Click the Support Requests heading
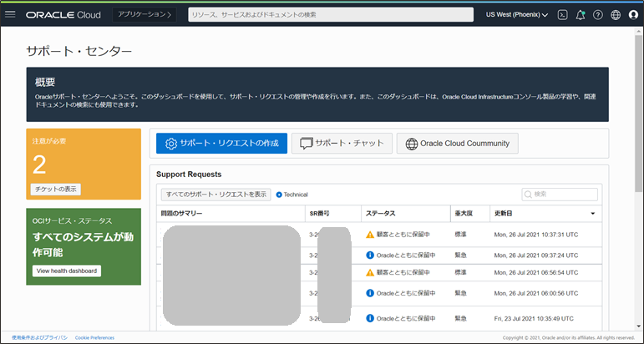The width and height of the screenshot is (644, 344). 189,175
